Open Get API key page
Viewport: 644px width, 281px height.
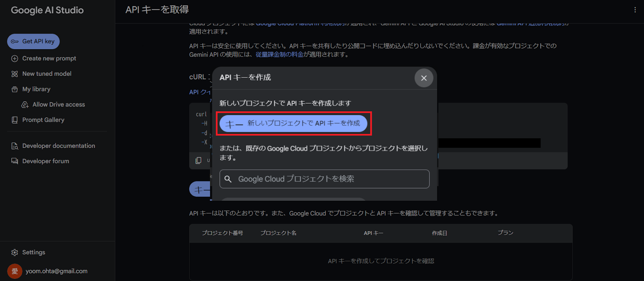tap(33, 42)
